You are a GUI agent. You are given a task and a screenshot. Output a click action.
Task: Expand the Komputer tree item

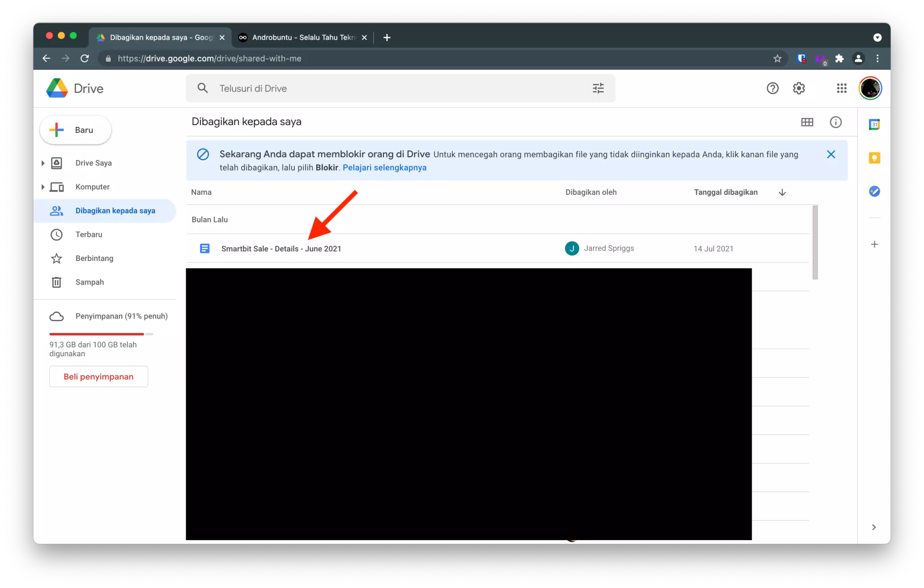(42, 187)
